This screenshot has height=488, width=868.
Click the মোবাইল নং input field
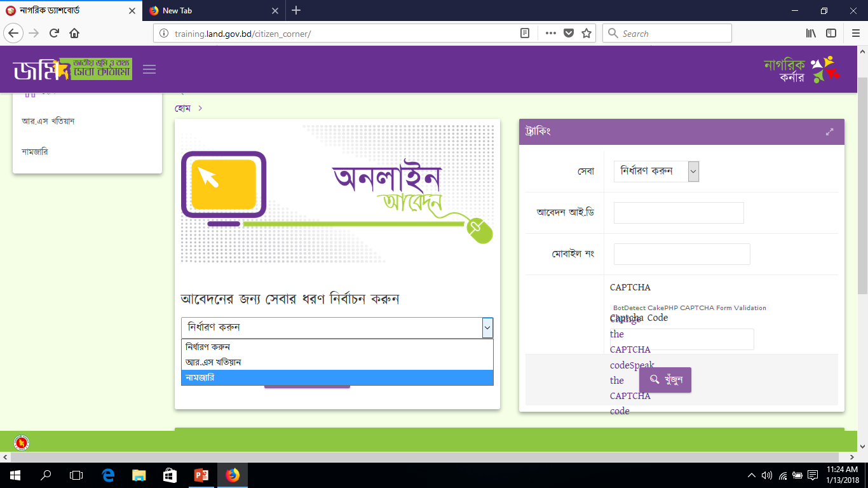click(681, 254)
